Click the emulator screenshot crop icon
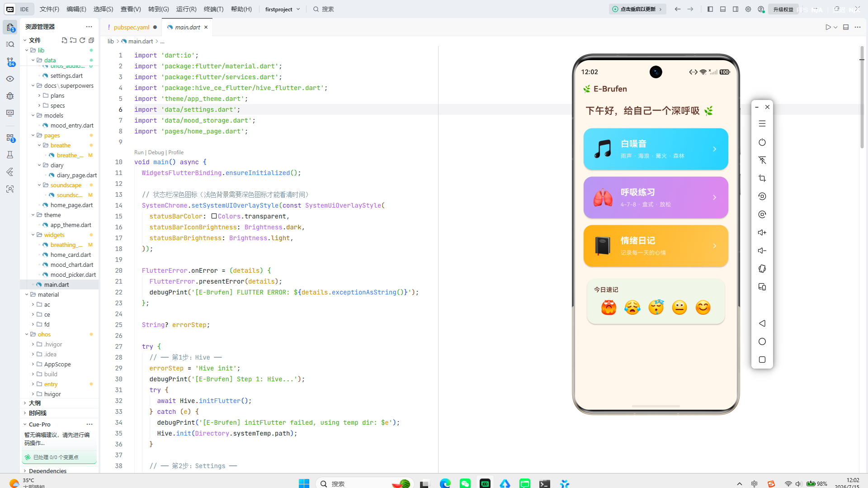Image resolution: width=868 pixels, height=488 pixels. [762, 178]
